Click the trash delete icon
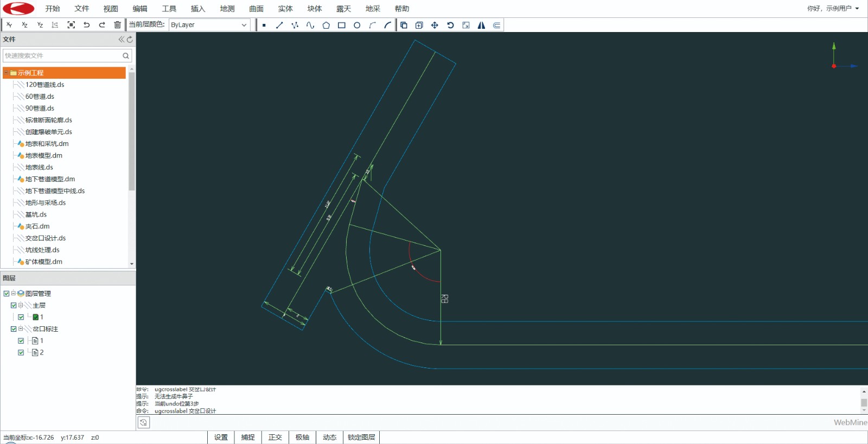The height and width of the screenshot is (444, 868). [x=117, y=25]
